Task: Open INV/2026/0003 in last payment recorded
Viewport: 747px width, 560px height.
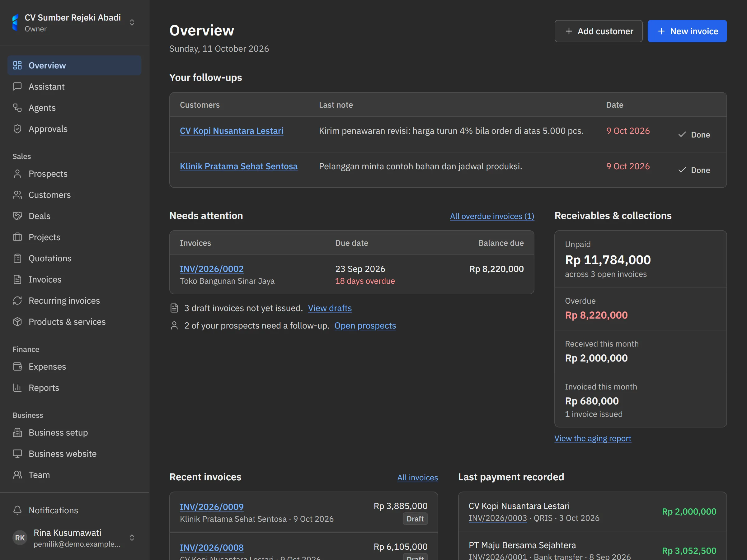Action: [x=498, y=518]
